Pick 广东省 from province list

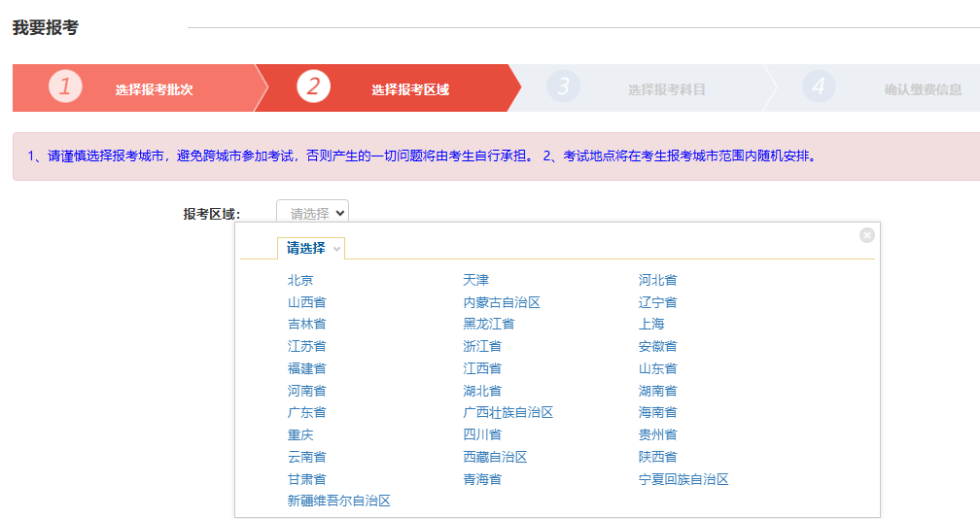tap(306, 413)
